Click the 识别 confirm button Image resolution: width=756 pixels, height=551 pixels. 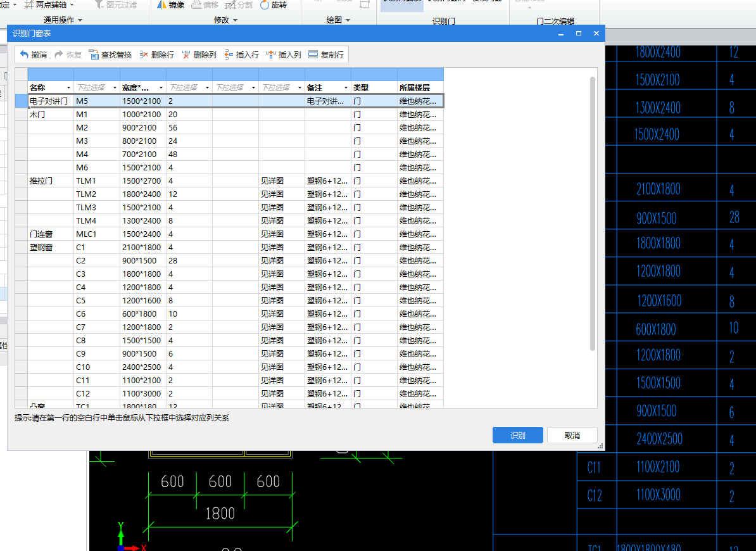point(518,435)
